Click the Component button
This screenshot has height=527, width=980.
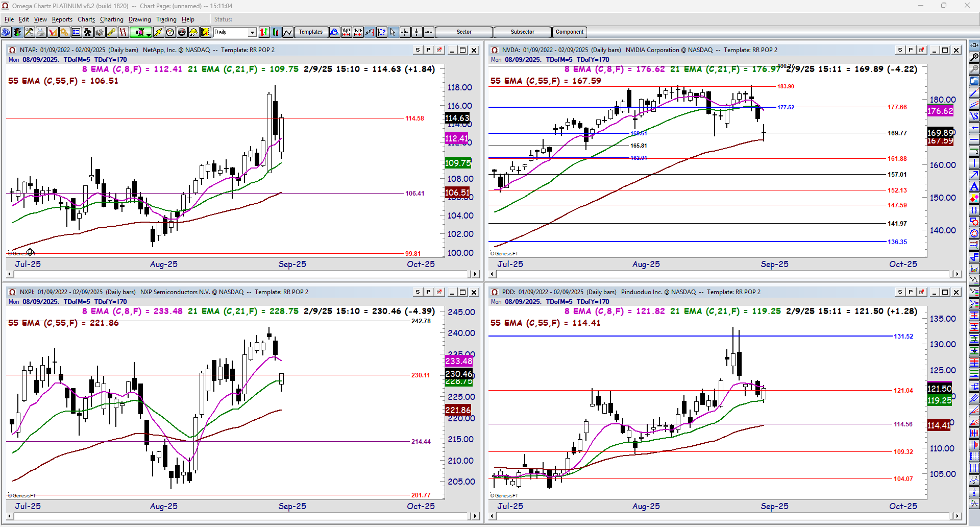pyautogui.click(x=570, y=32)
